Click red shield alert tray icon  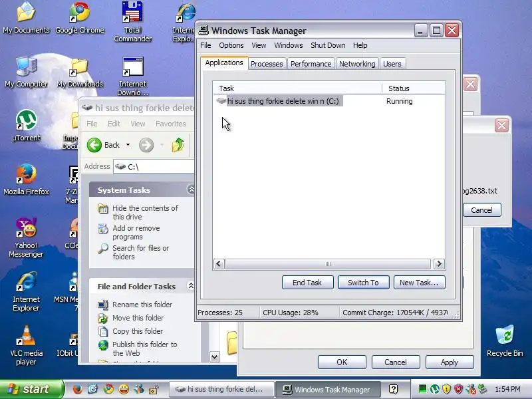(458, 389)
